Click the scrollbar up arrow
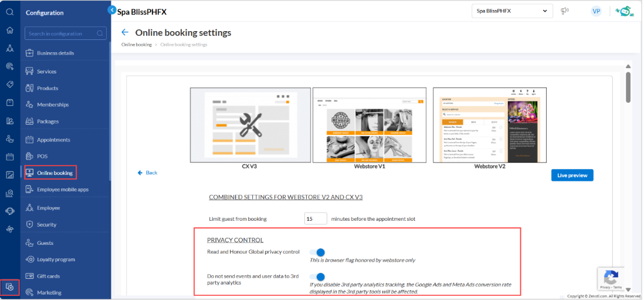The image size is (644, 300). point(628,66)
